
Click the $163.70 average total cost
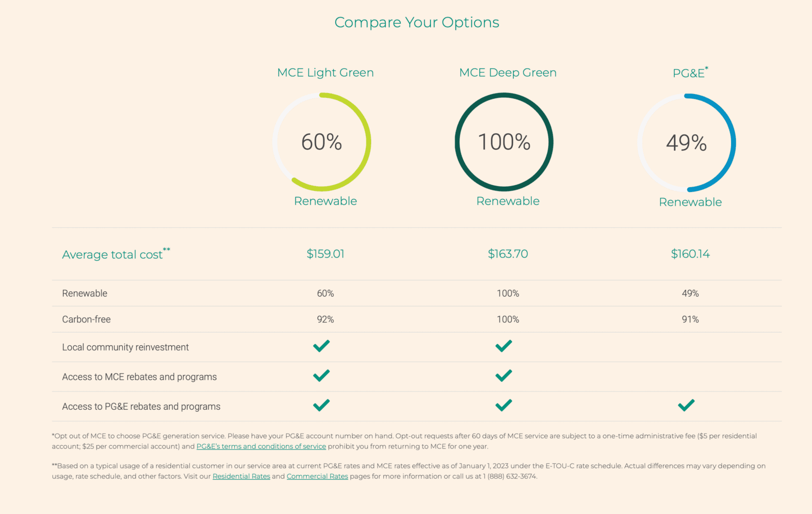pyautogui.click(x=508, y=254)
